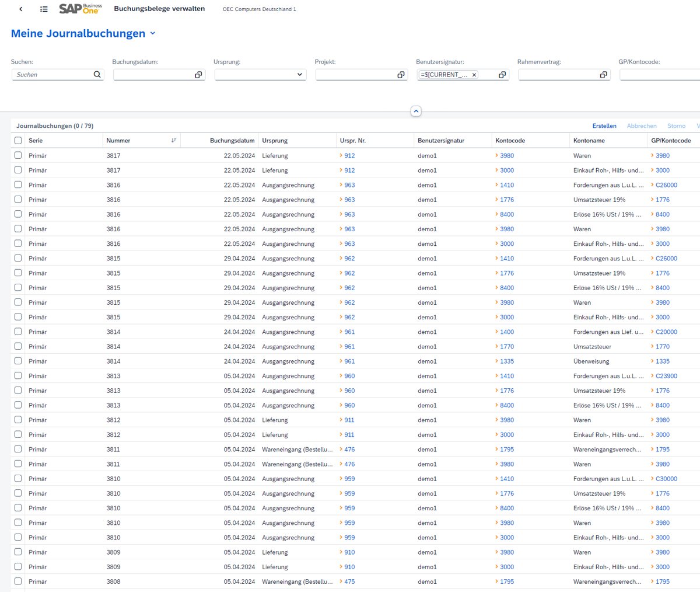Open value help for Benutzersignatur filter
This screenshot has height=592, width=700.
(502, 75)
